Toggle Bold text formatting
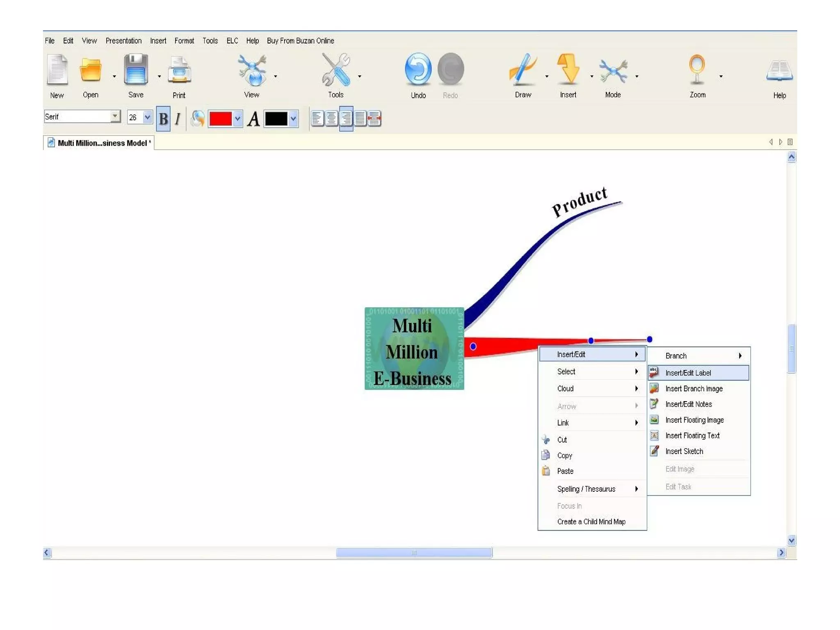This screenshot has width=840, height=630. [x=163, y=119]
